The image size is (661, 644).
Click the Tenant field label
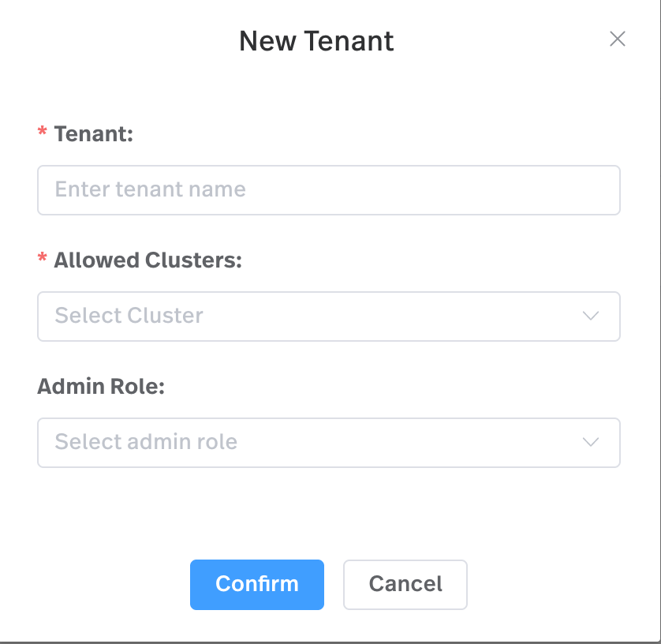[x=93, y=133]
